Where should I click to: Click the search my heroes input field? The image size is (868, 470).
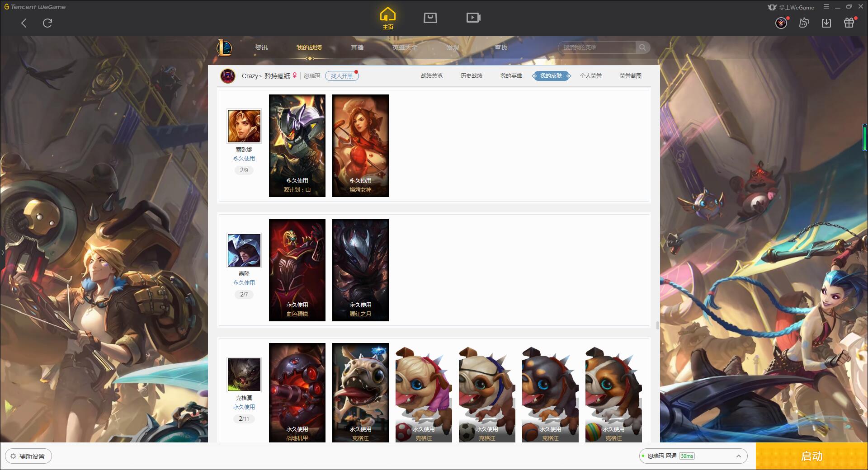click(x=598, y=47)
